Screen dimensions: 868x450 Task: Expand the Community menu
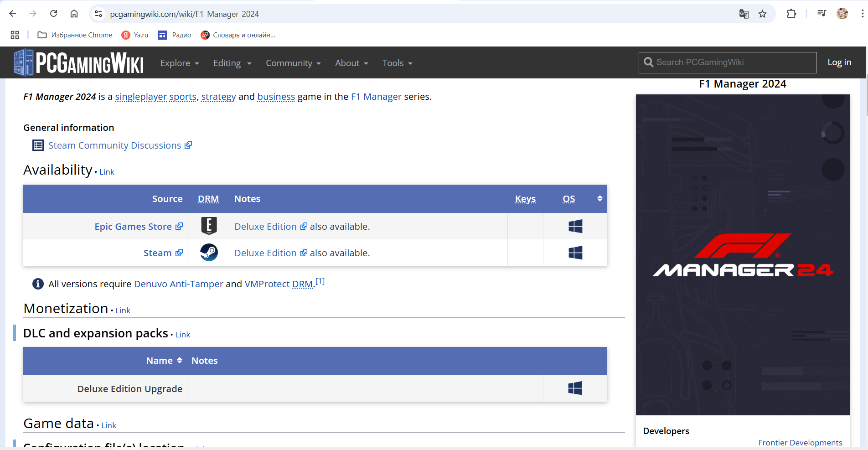(x=294, y=63)
